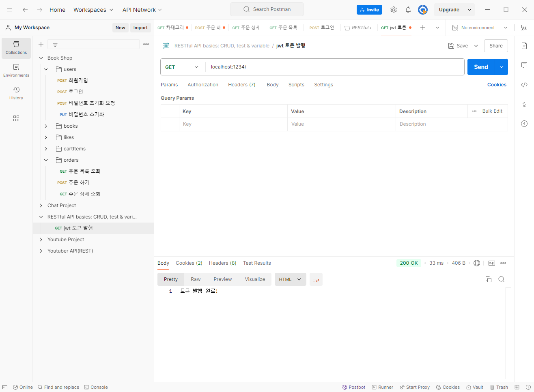Open the Environments sidebar panel
The width and height of the screenshot is (534, 392).
(x=16, y=71)
